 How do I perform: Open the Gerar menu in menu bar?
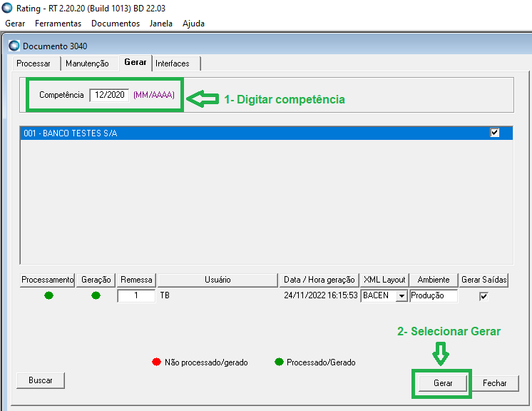tap(15, 24)
